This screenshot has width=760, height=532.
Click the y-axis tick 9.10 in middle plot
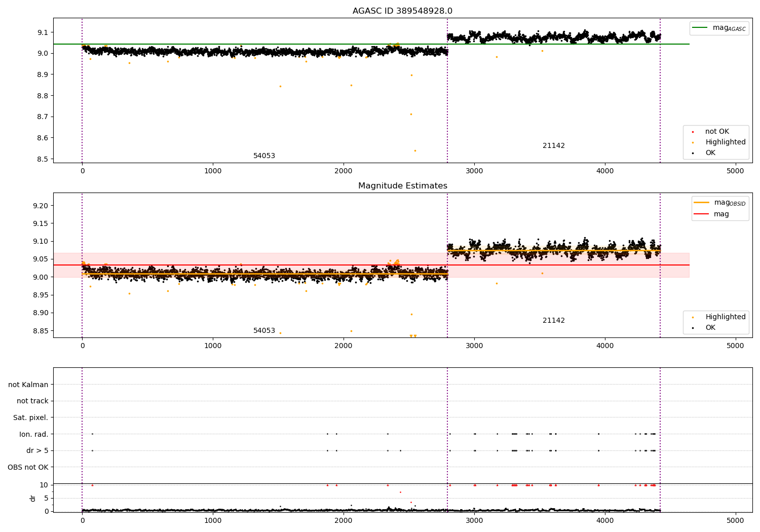click(x=41, y=242)
